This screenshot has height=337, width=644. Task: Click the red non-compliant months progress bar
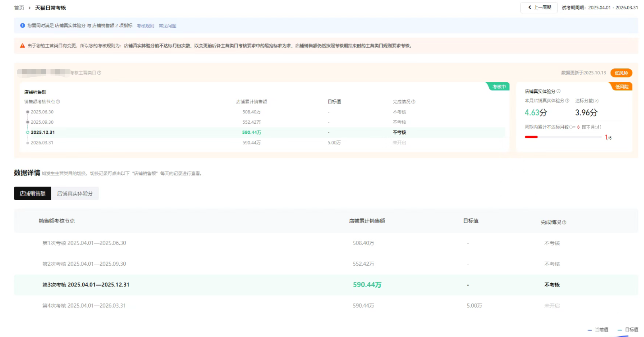click(x=563, y=137)
